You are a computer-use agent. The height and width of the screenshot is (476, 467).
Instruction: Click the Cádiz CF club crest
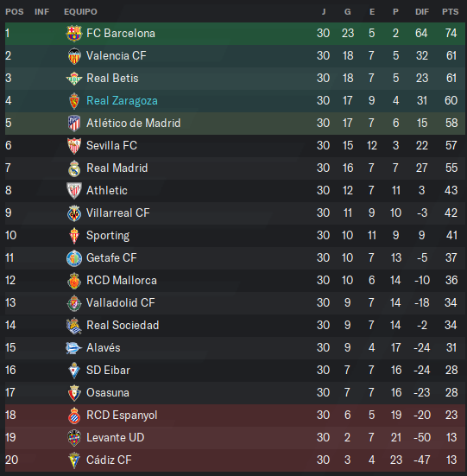coord(74,460)
